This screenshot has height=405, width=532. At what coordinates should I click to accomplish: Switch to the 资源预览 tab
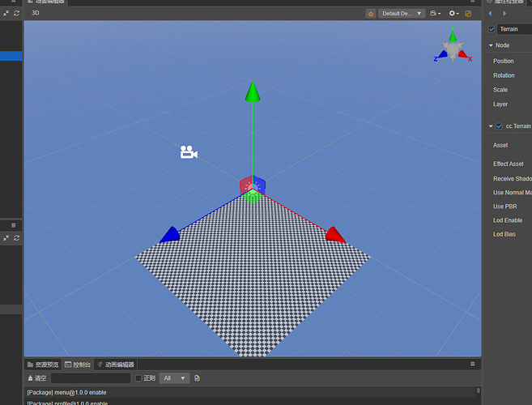(x=43, y=364)
